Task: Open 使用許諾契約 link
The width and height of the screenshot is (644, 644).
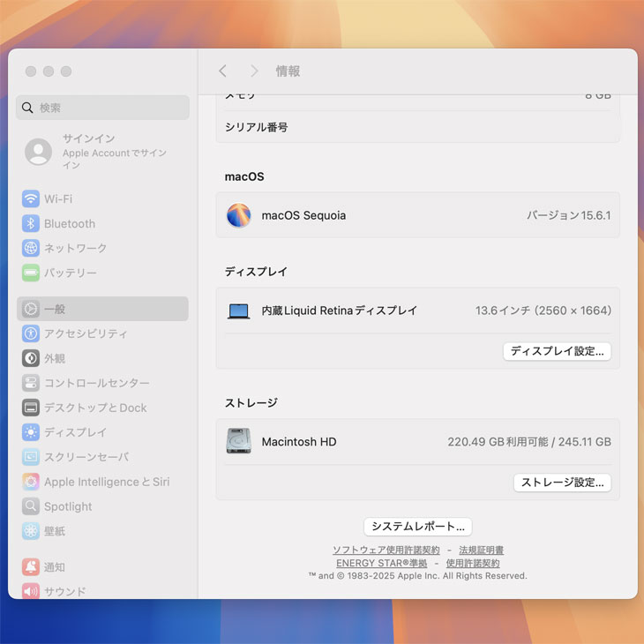Action: pos(473,563)
